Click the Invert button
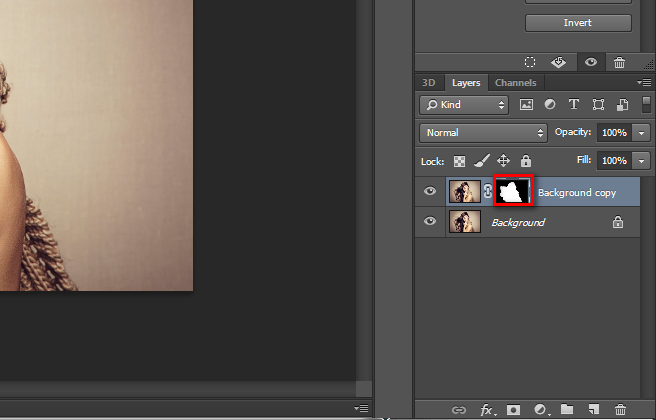 (578, 23)
